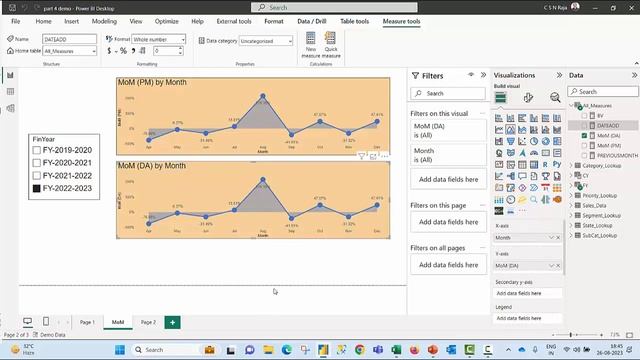
Task: Switch to the Table tools ribbon tab
Action: coord(354,21)
